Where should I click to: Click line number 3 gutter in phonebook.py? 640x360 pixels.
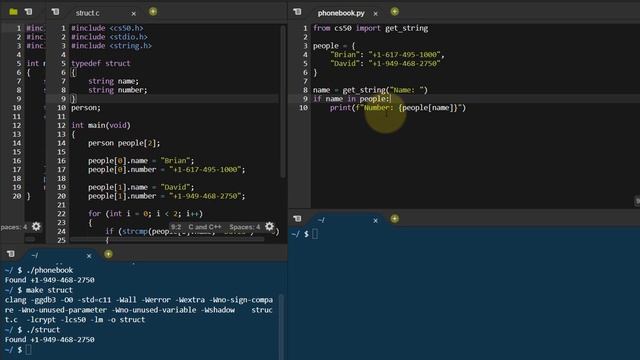pos(305,46)
